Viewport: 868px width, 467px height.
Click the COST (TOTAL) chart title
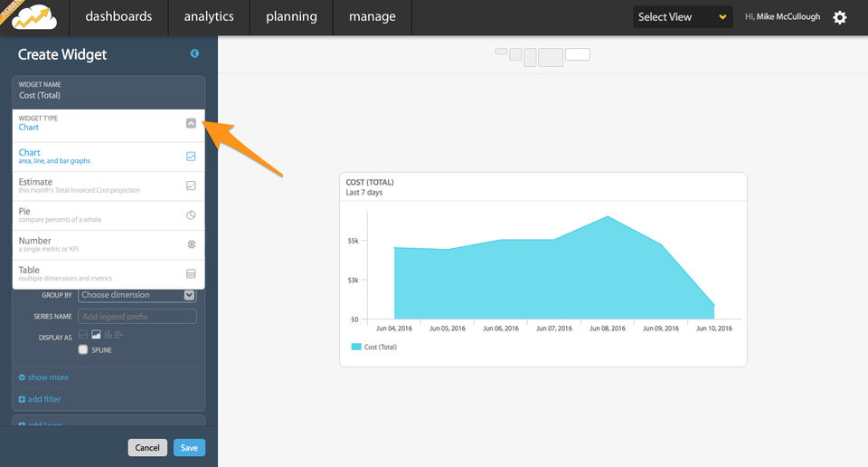coord(370,182)
